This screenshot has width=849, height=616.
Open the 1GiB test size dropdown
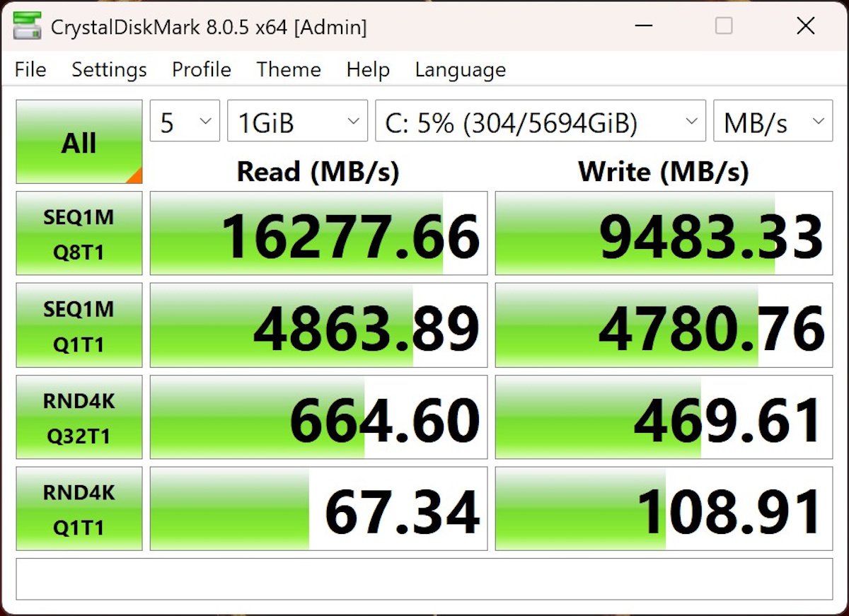(297, 122)
